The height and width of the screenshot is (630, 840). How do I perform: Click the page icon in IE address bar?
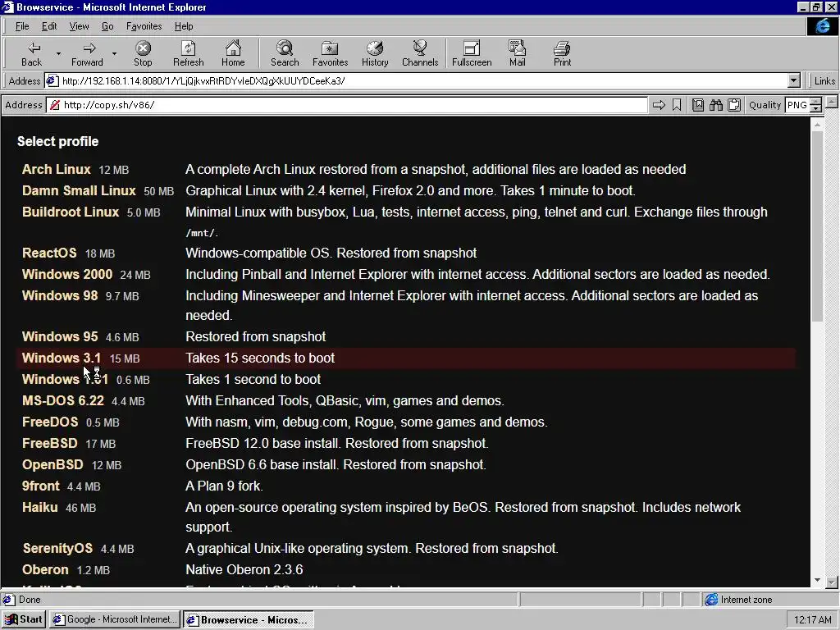click(52, 81)
